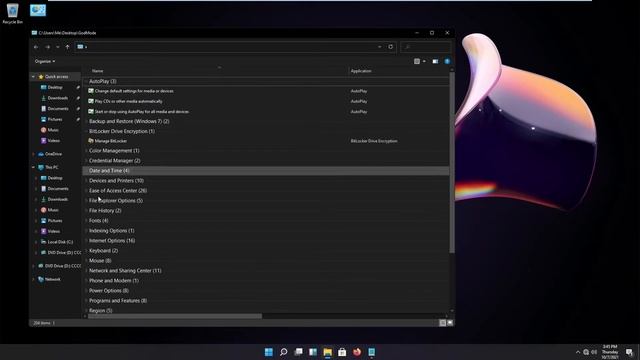This screenshot has height=360, width=640.
Task: Select Programs and Features (8) group
Action: coord(118,301)
